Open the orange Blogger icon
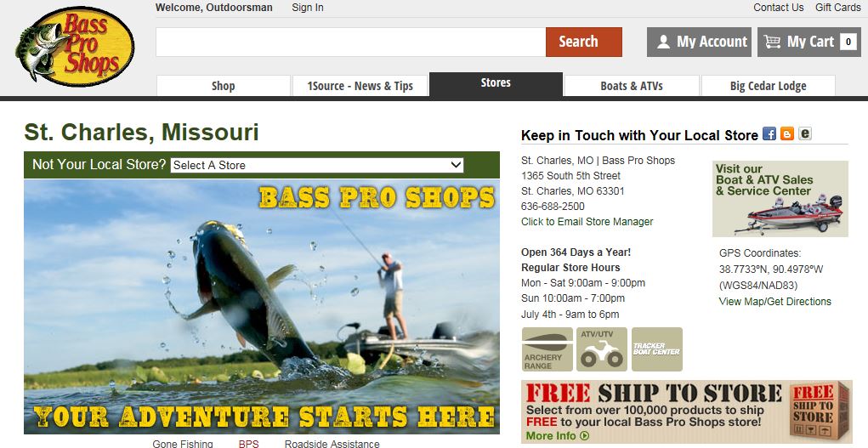The width and height of the screenshot is (868, 448). tap(786, 133)
